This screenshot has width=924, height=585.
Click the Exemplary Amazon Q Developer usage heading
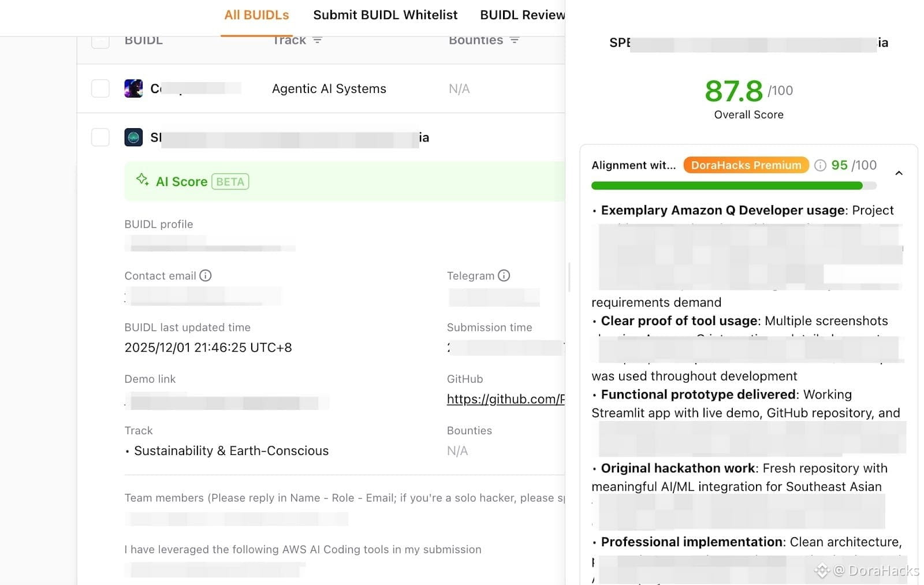[722, 210]
